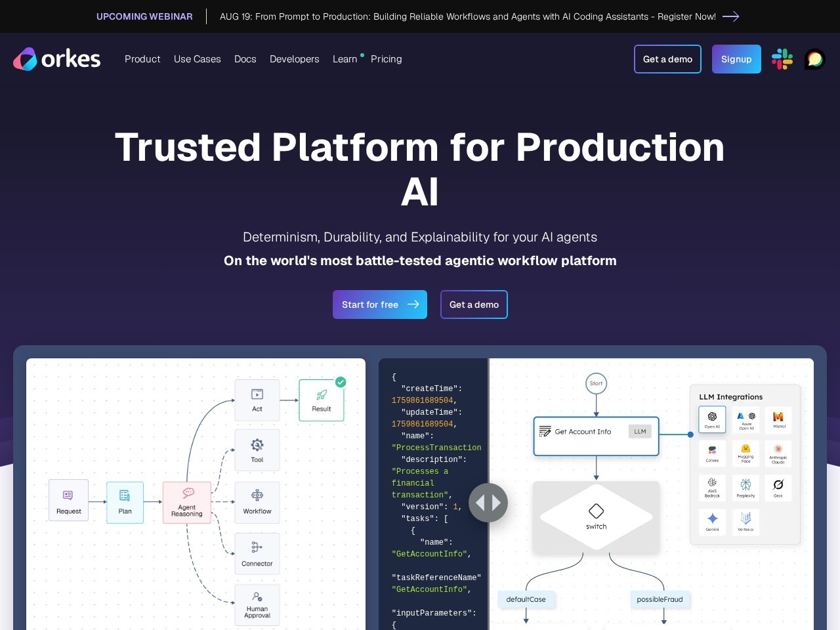This screenshot has height=630, width=840.
Task: Click the Get Account Info task node
Action: click(x=596, y=436)
